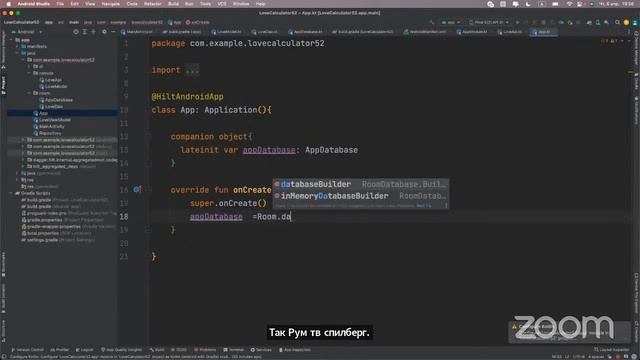Image resolution: width=640 pixels, height=360 pixels.
Task: Open Repository file in project tree
Action: coord(47,133)
